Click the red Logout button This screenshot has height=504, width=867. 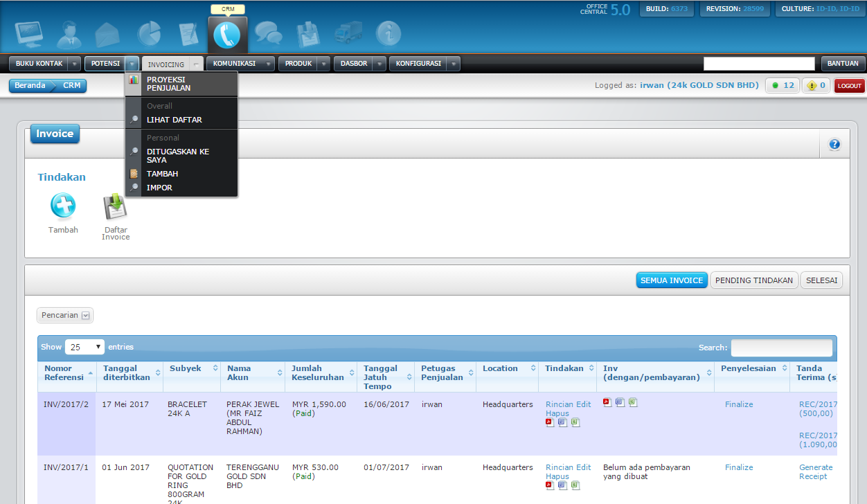pyautogui.click(x=849, y=86)
